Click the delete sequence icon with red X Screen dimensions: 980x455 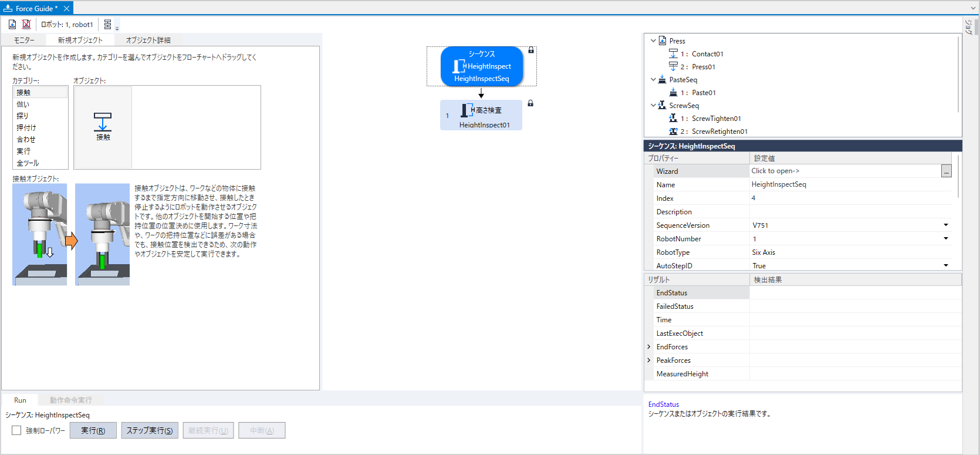(26, 24)
